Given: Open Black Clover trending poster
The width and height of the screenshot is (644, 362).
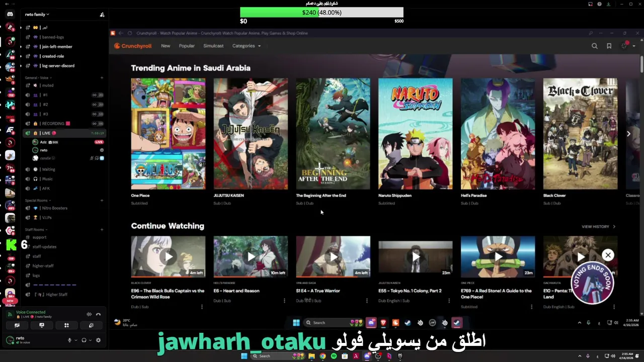Looking at the screenshot, I should 580,134.
